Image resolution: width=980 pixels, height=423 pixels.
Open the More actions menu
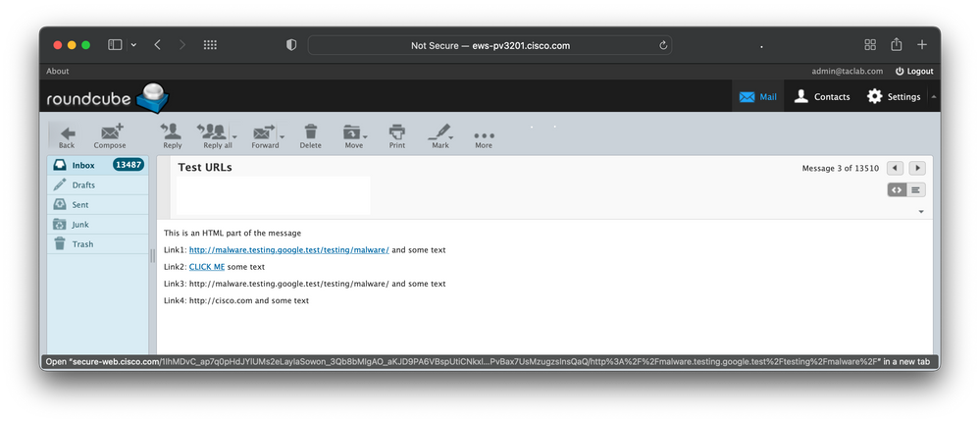[484, 139]
